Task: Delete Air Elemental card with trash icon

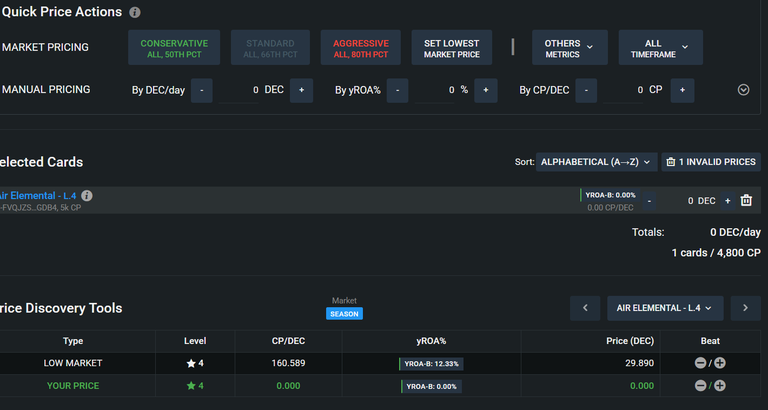Action: point(746,200)
